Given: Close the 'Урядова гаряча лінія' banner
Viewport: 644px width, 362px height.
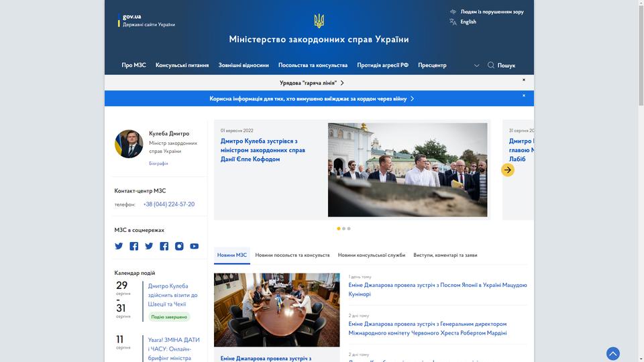Looking at the screenshot, I should [524, 80].
